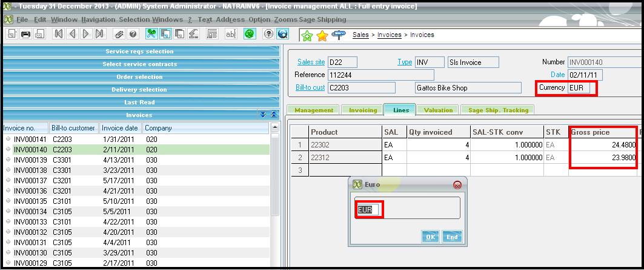Viewport: 644px width, 270px height.
Task: Click the New document icon in toolbar
Action: pos(12,34)
